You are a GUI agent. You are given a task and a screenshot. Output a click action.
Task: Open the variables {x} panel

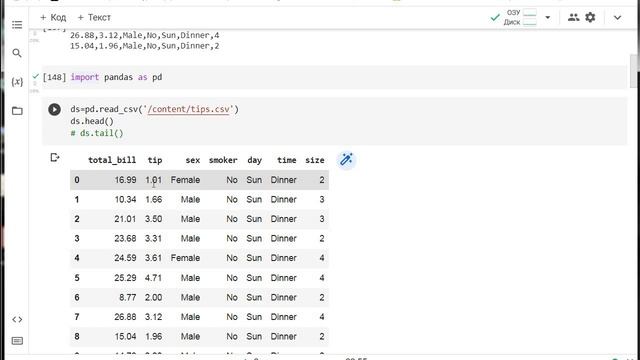(x=17, y=82)
